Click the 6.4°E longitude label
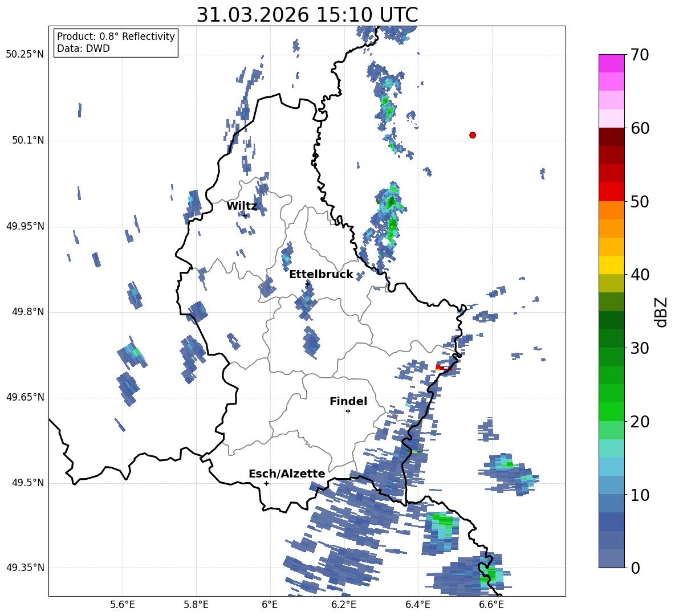This screenshot has height=616, width=675. (417, 605)
